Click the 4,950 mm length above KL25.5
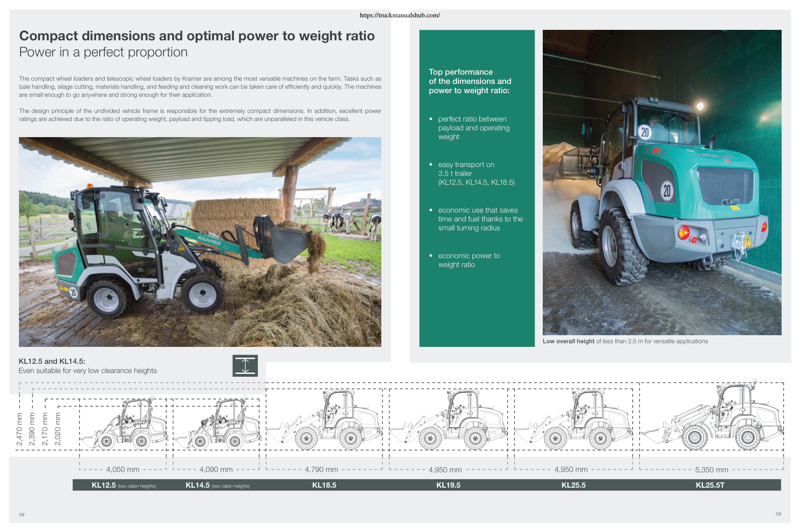 click(x=571, y=469)
